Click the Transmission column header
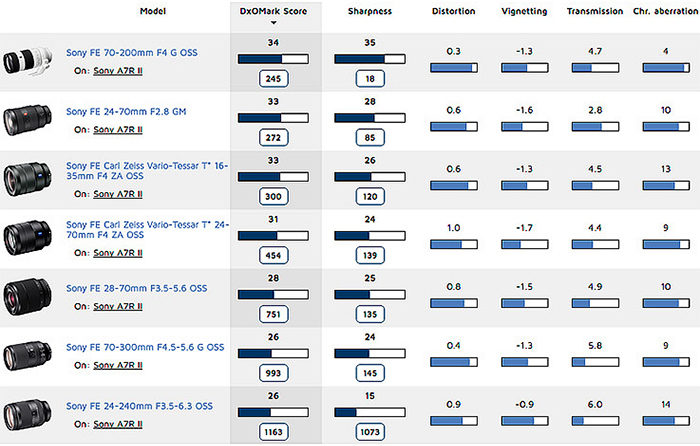The image size is (700, 446). click(595, 11)
